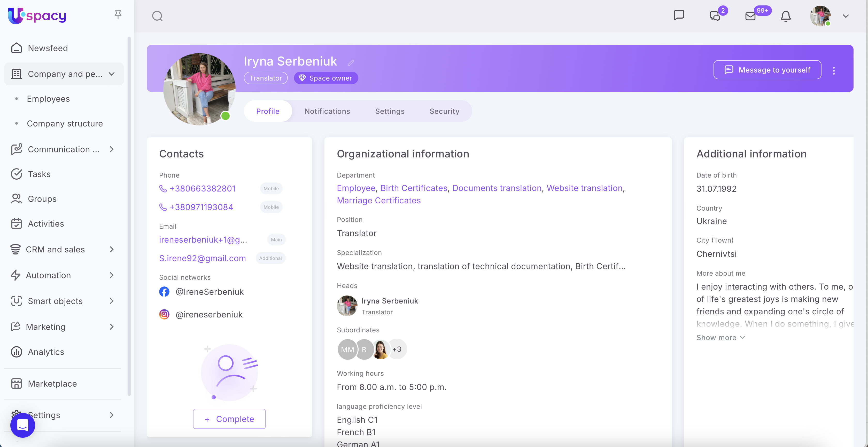Image resolution: width=868 pixels, height=447 pixels.
Task: Collapse the Company and people section
Action: [x=112, y=74]
